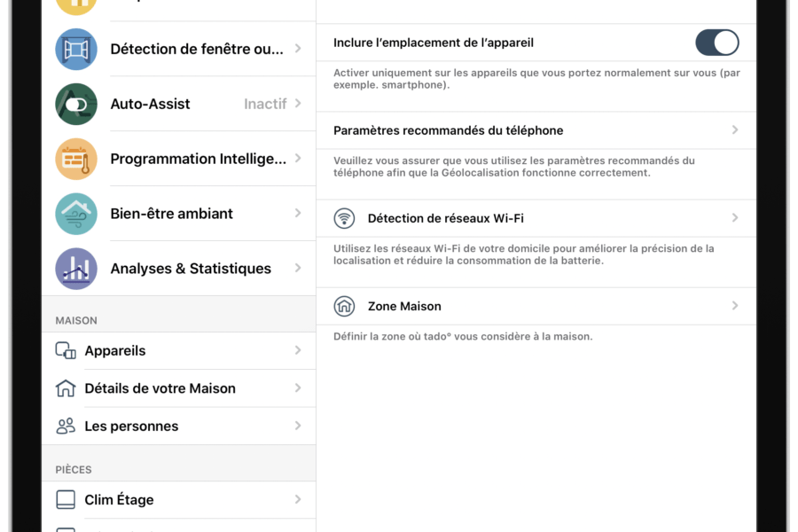Open the Programmation Intelligente menu entry
This screenshot has height=532, width=798.
pyautogui.click(x=179, y=159)
